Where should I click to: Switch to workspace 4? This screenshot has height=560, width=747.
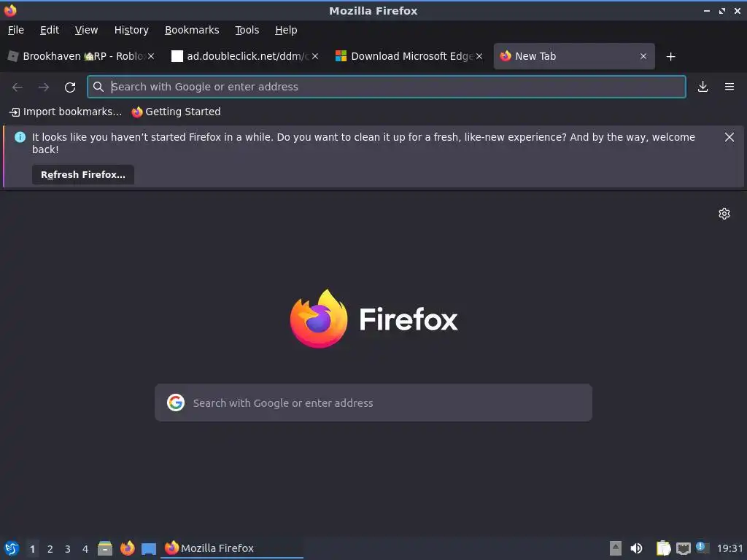coord(85,548)
